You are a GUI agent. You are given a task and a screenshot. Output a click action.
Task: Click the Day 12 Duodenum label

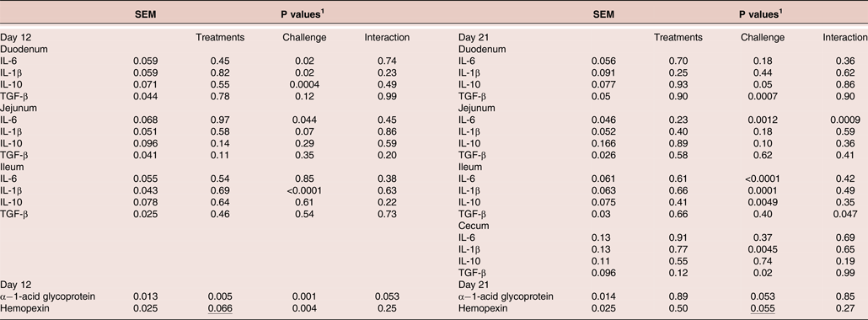[x=24, y=50]
